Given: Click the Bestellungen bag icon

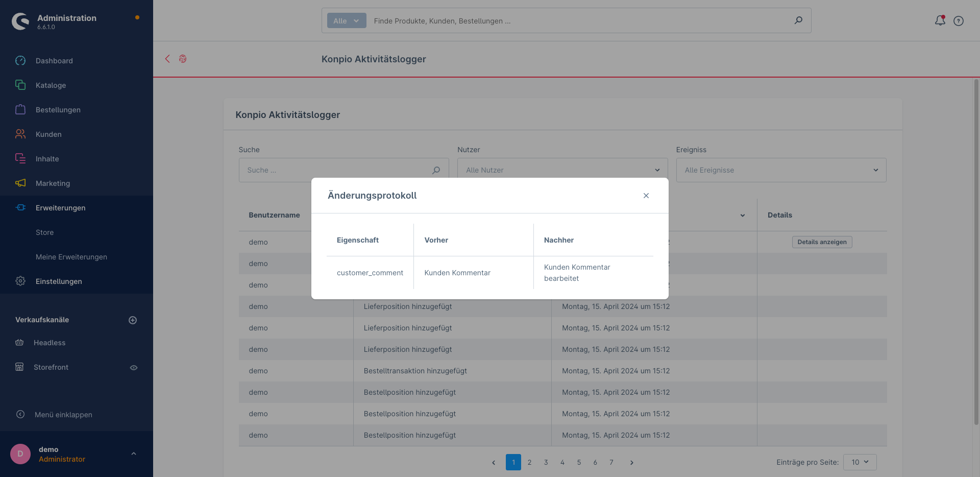Looking at the screenshot, I should (x=20, y=110).
